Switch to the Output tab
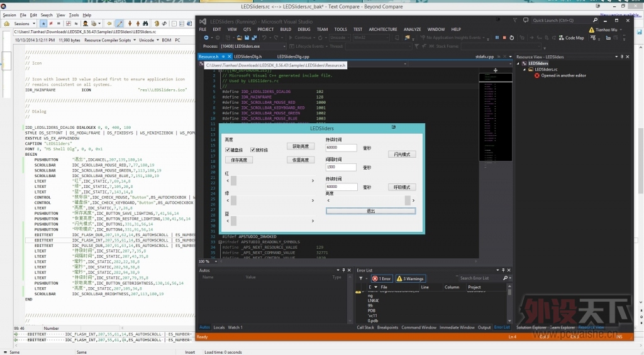Image resolution: width=644 pixels, height=355 pixels. (x=484, y=327)
